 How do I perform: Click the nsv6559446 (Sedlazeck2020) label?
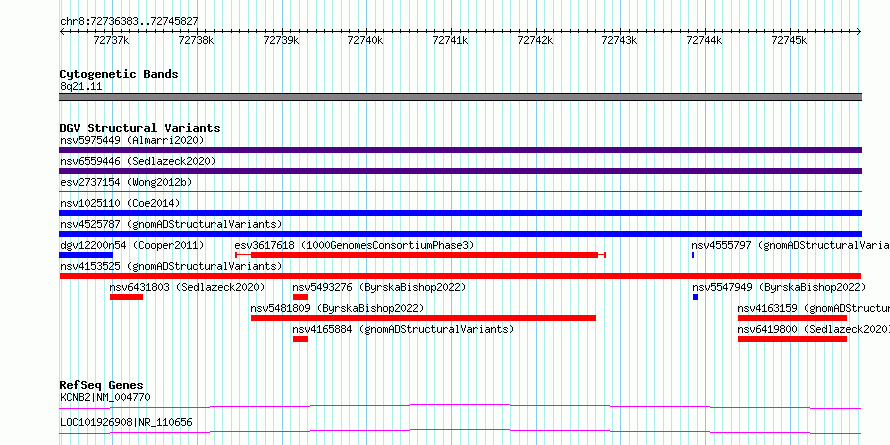[x=138, y=161]
